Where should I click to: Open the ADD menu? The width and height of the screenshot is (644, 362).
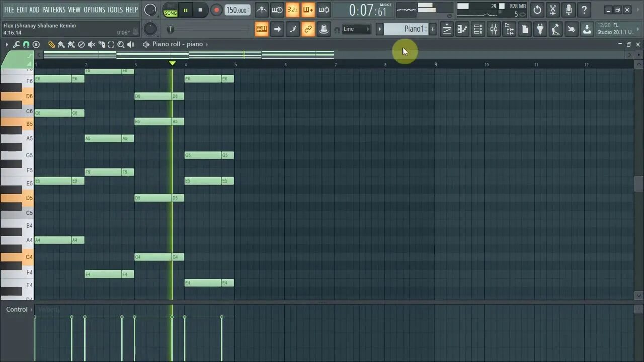34,10
